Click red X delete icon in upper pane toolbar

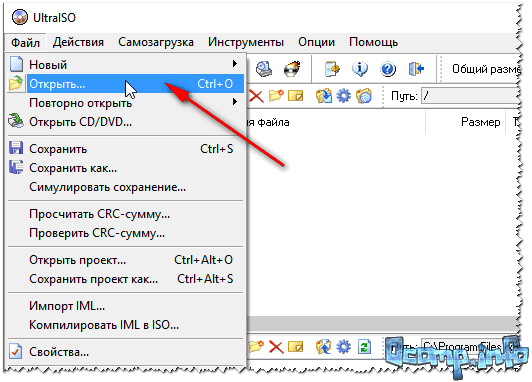coord(256,96)
